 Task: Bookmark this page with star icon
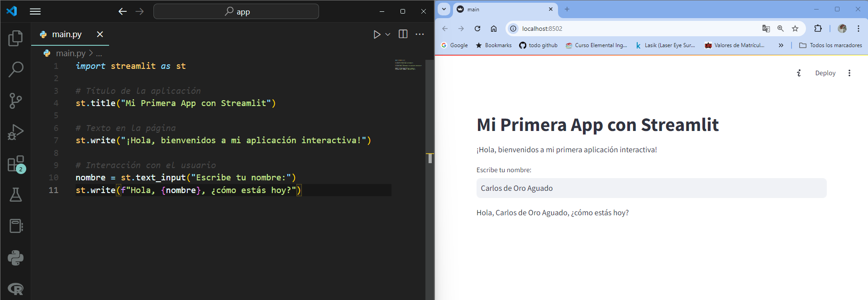(x=795, y=29)
